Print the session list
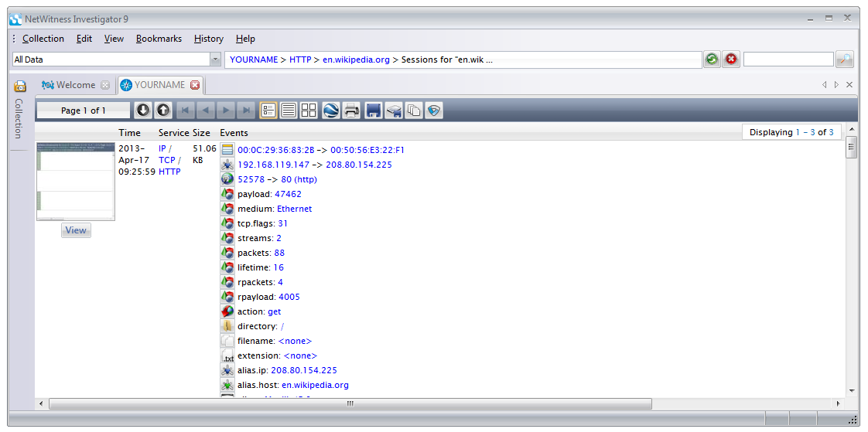868x432 pixels. point(351,111)
